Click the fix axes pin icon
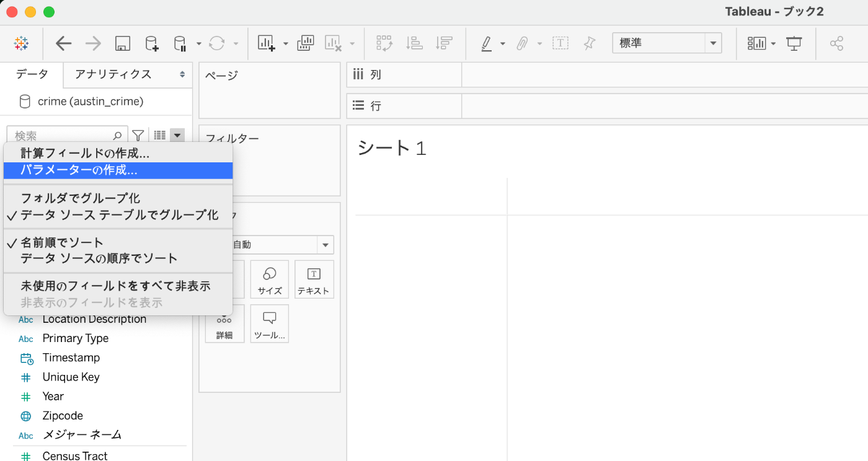 [x=589, y=43]
